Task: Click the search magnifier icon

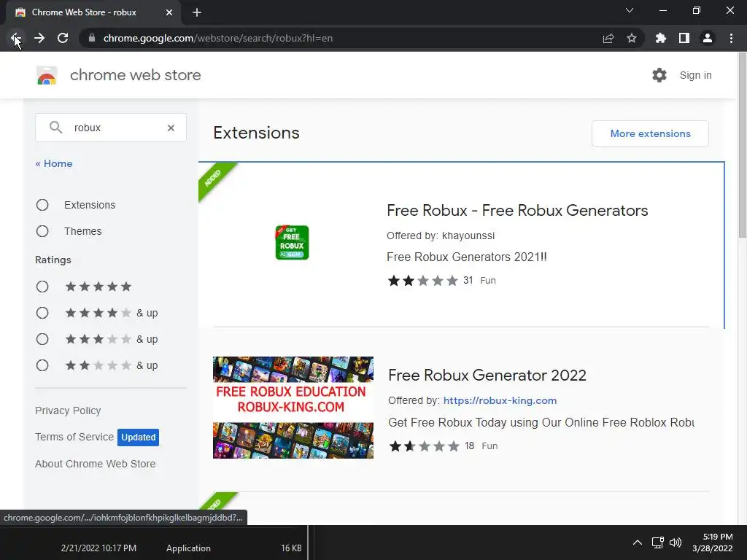Action: tap(55, 127)
